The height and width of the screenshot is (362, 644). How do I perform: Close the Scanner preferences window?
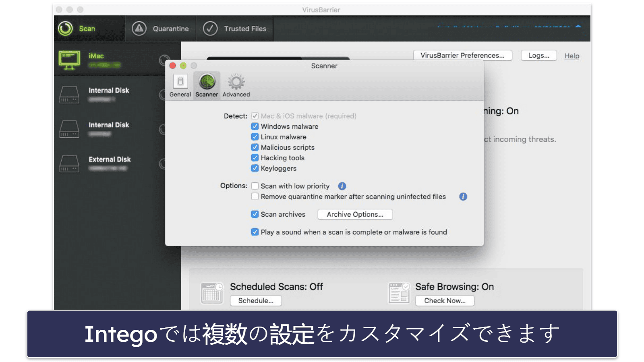[173, 66]
